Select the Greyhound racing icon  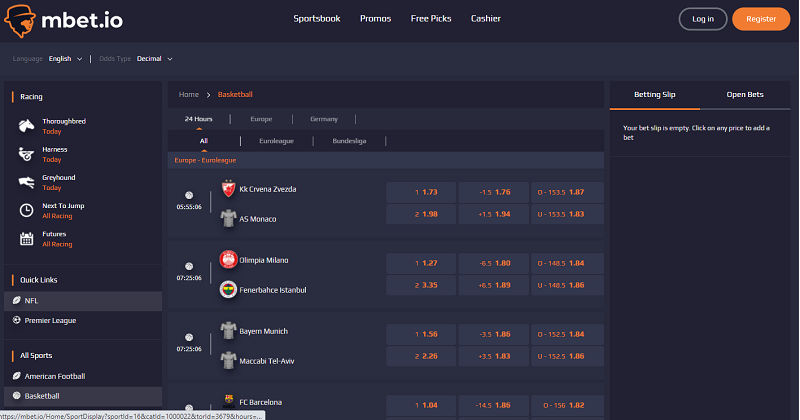click(x=26, y=182)
